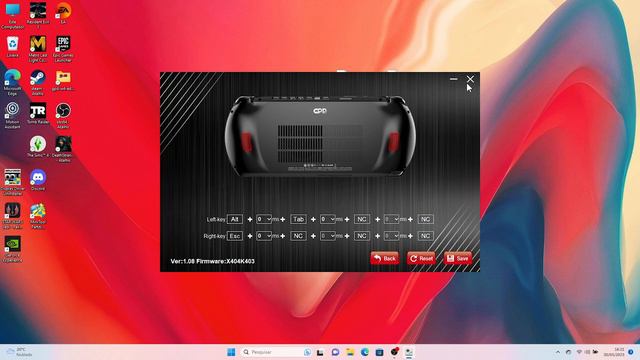Open Metro Last Light desktop shortcut
This screenshot has height=360, width=640.
(x=38, y=49)
